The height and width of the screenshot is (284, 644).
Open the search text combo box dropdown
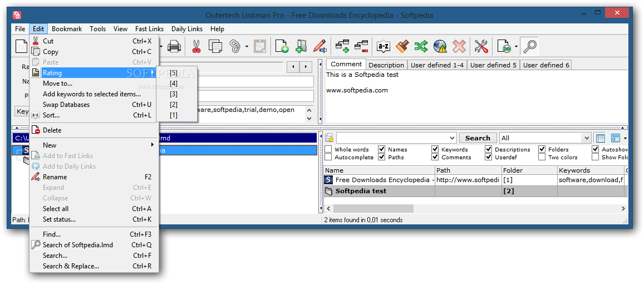(452, 138)
